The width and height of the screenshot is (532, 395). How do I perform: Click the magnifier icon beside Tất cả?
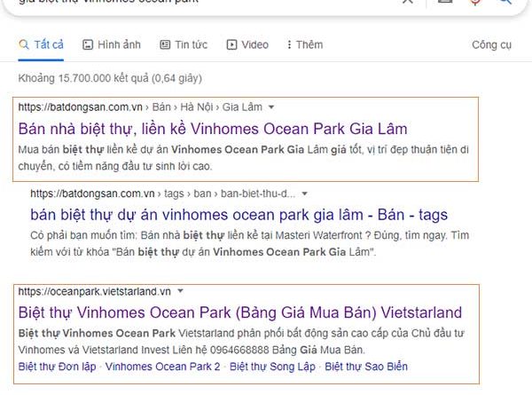[x=24, y=44]
